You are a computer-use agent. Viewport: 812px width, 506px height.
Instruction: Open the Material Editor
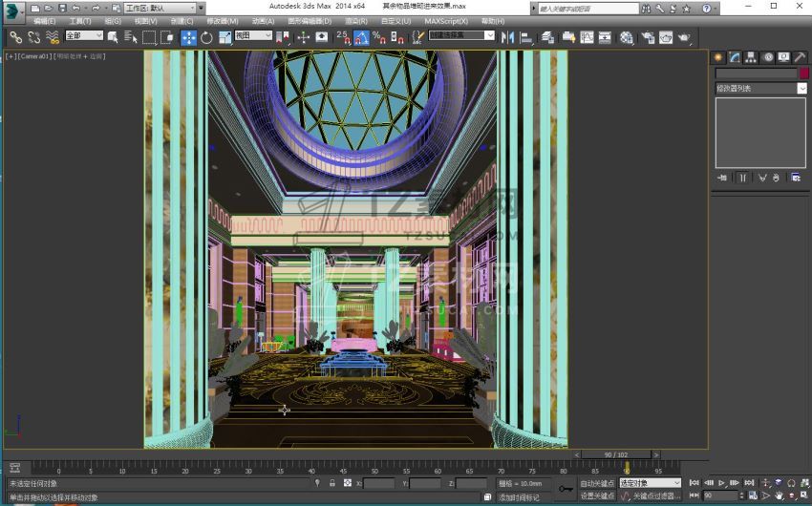[627, 38]
